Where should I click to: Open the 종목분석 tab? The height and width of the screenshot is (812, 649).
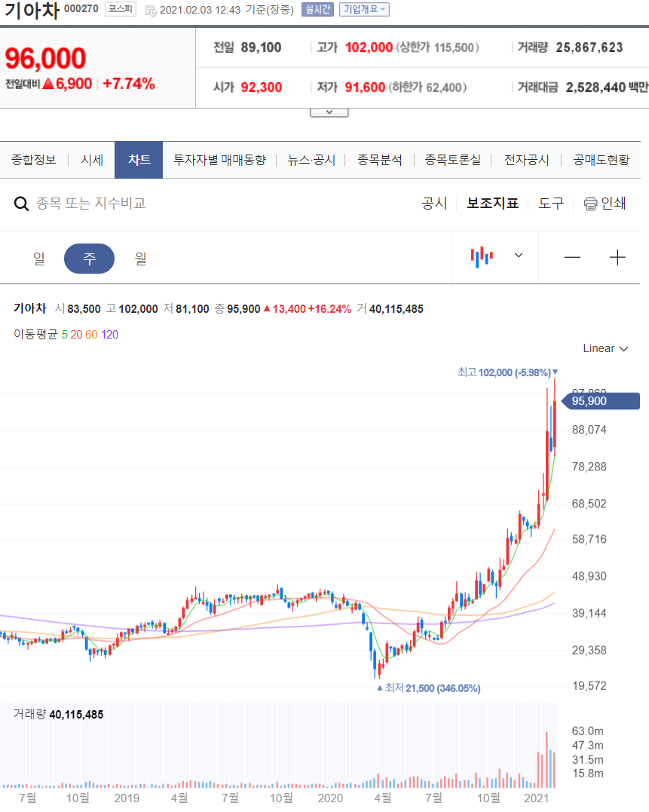point(379,160)
